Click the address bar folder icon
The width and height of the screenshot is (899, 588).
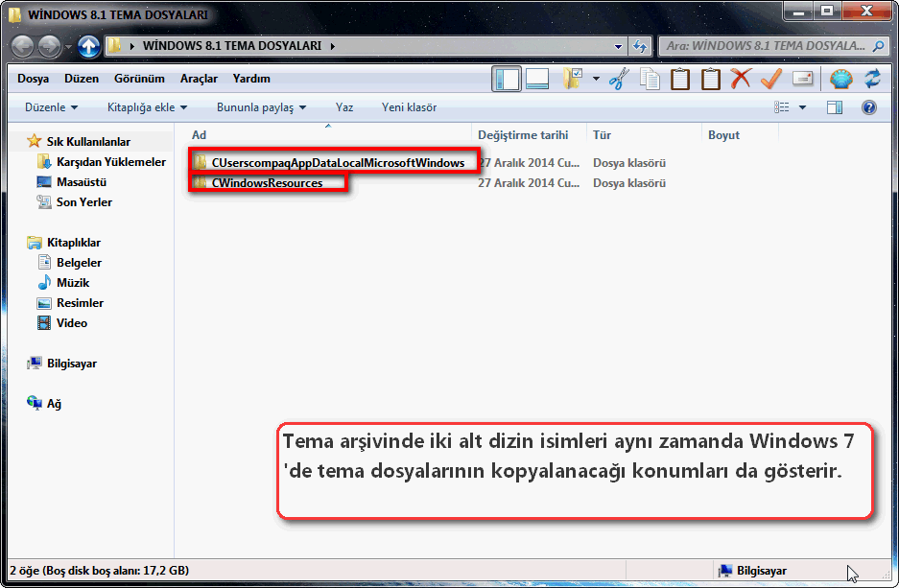[x=115, y=45]
